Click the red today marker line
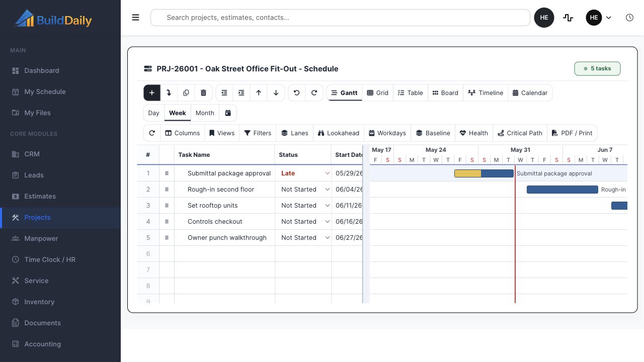The width and height of the screenshot is (644, 362). tap(515, 234)
